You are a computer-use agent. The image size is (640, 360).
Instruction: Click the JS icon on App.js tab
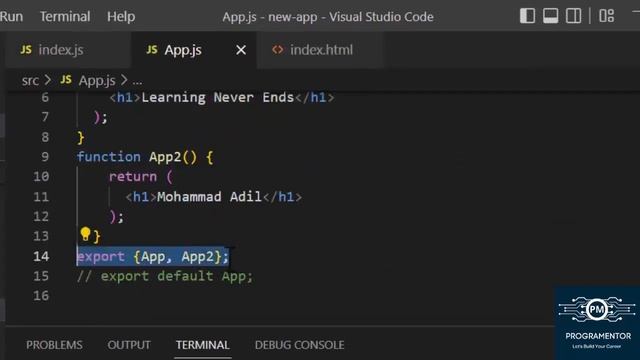(151, 50)
